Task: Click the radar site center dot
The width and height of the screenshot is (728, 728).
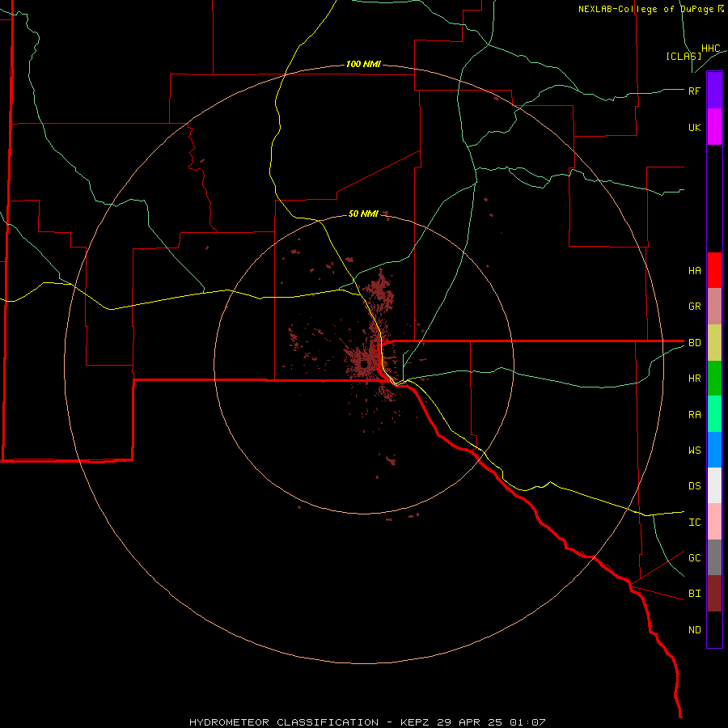Action: click(x=364, y=364)
